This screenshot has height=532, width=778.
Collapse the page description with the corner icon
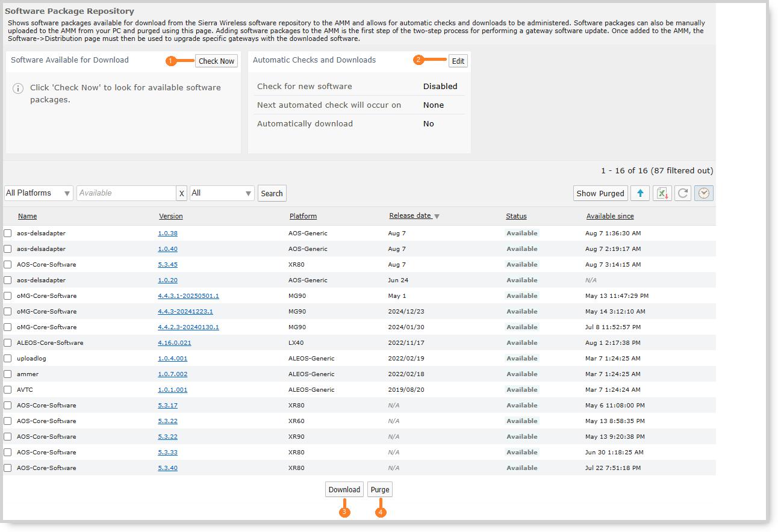[x=711, y=10]
